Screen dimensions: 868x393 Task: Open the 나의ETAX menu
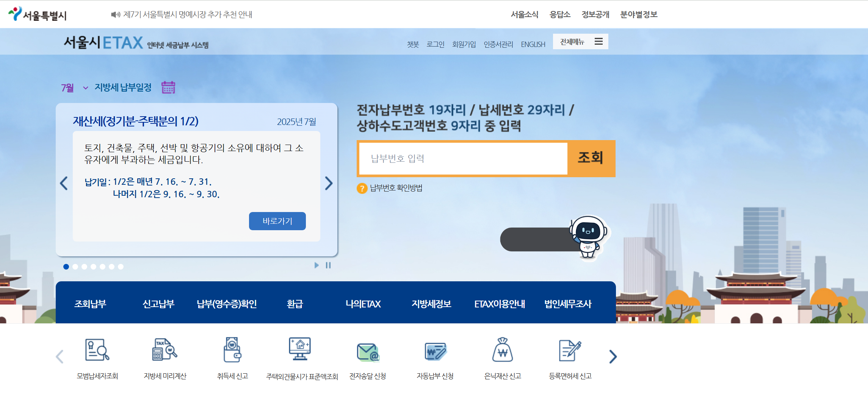coord(363,304)
